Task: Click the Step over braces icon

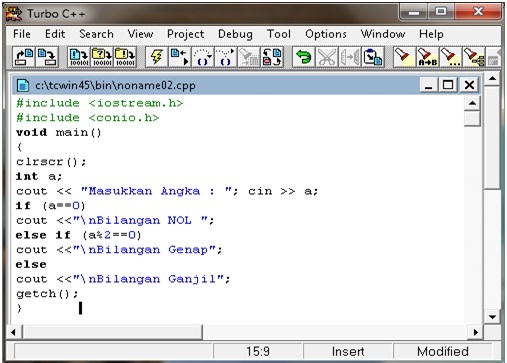Action: coord(202,57)
